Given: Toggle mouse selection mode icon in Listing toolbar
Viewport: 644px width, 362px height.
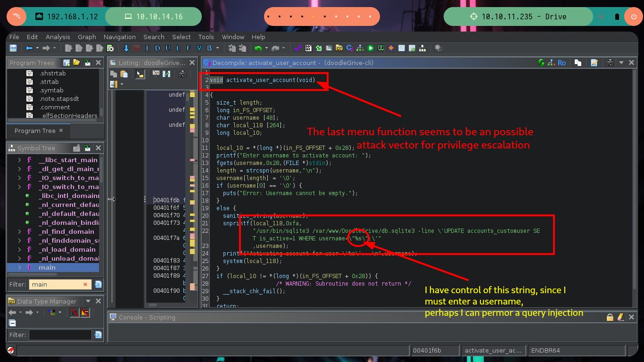Looking at the screenshot, I should coord(140,74).
